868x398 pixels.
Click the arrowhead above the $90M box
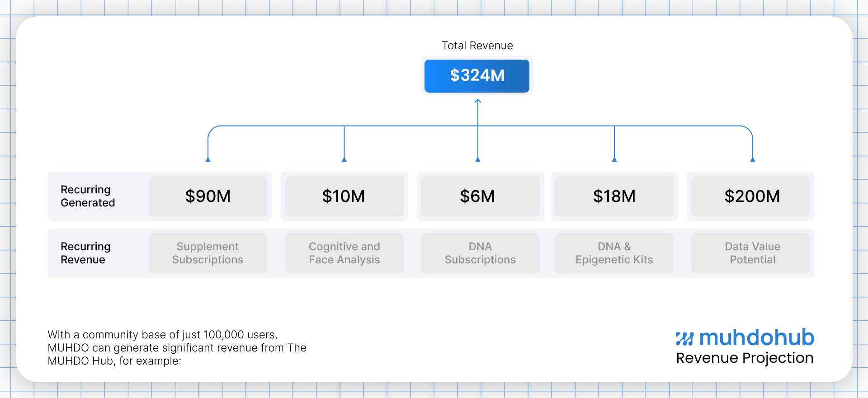[x=208, y=159]
